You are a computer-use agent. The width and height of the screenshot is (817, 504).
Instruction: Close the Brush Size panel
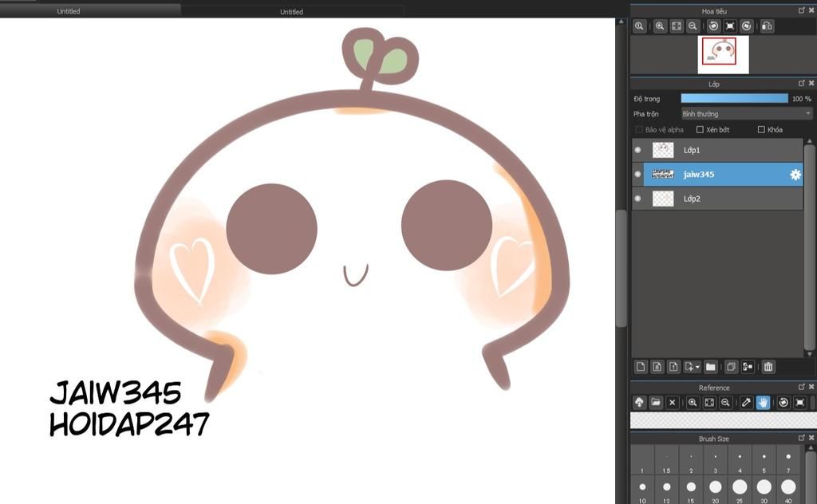click(811, 438)
